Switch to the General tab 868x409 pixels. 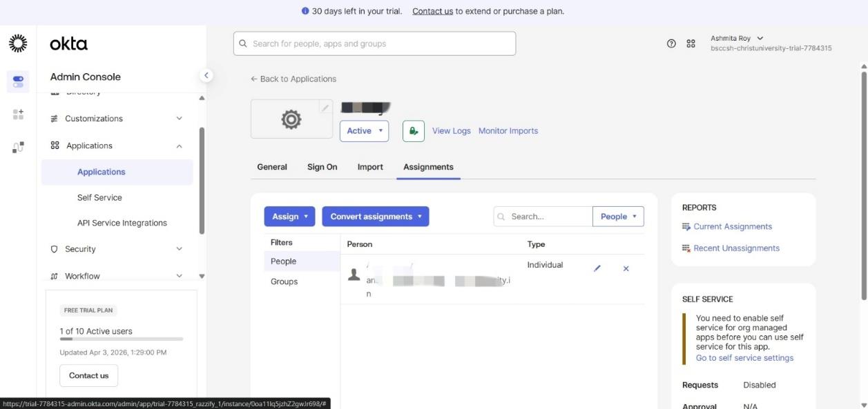(272, 167)
